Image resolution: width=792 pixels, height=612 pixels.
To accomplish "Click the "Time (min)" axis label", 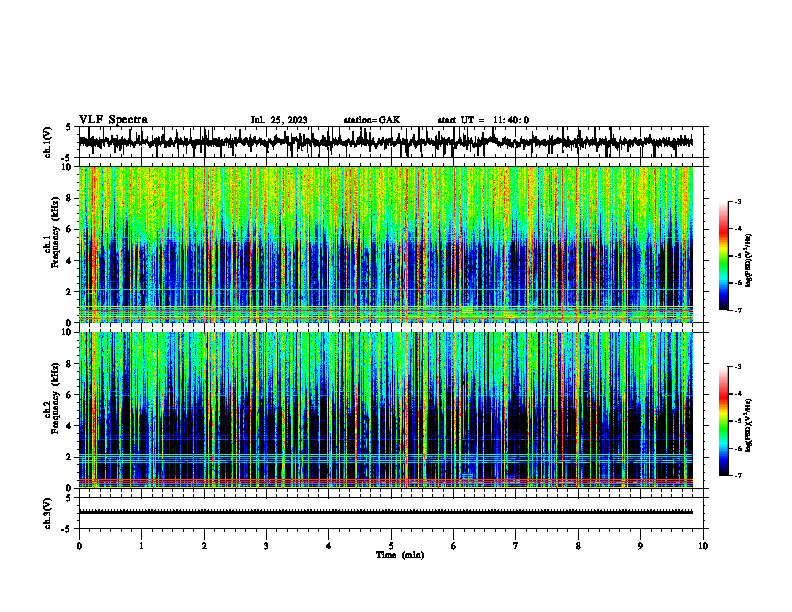I will pos(400,555).
